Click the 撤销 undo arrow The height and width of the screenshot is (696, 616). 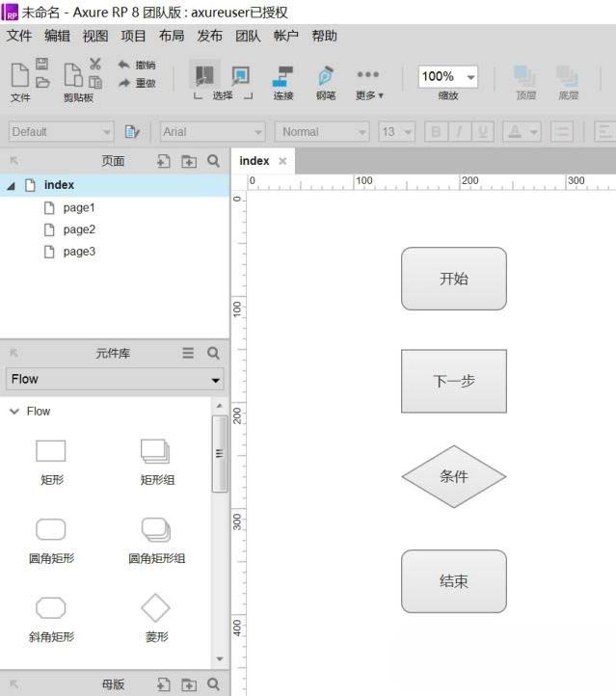point(124,65)
